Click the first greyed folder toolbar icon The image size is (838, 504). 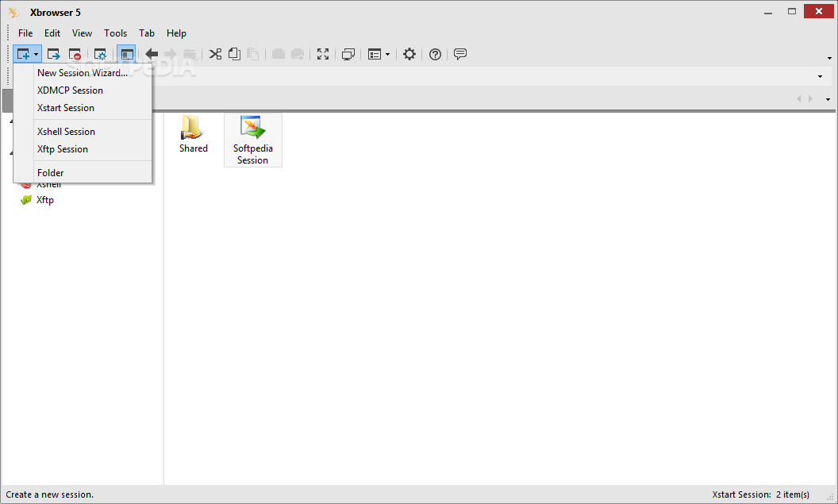(x=279, y=54)
